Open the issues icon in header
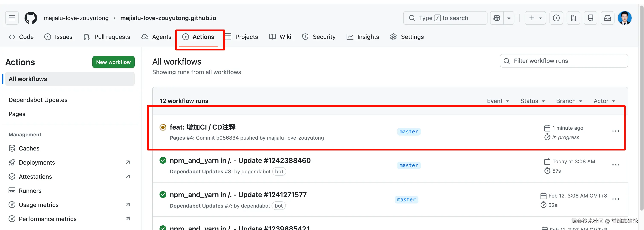This screenshot has height=230, width=644. pos(556,18)
